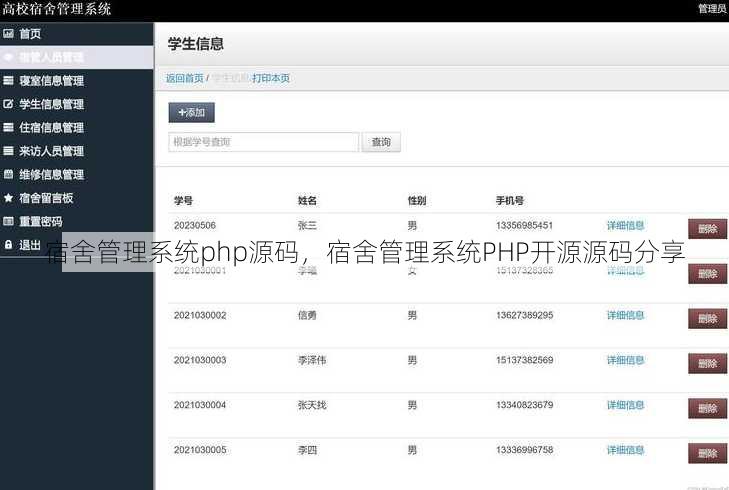
Task: Delete the row for 2021030002
Action: (x=708, y=318)
